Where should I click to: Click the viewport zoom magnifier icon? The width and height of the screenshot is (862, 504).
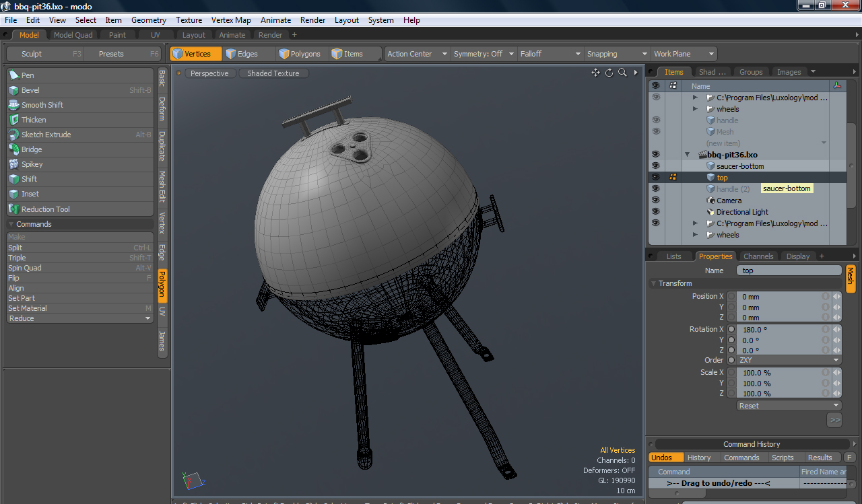623,73
